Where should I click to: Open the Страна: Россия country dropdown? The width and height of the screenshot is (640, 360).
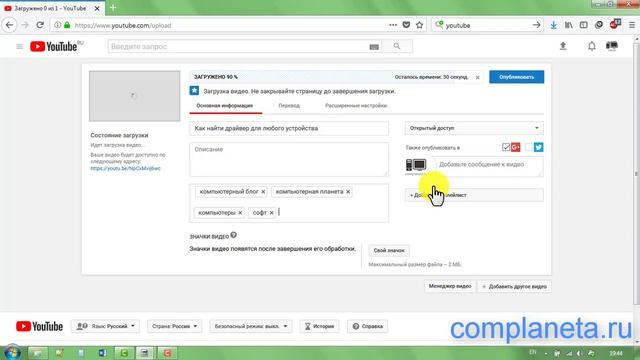(174, 326)
